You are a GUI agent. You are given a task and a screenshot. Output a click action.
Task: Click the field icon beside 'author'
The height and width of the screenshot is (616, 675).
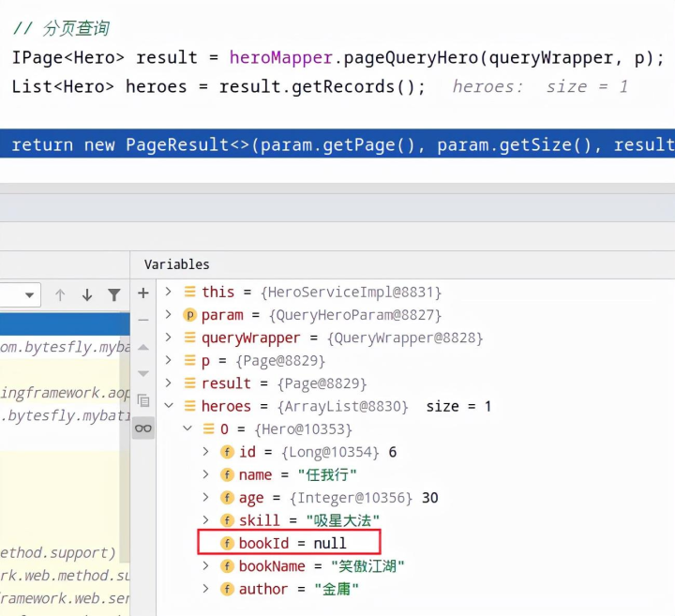click(227, 589)
